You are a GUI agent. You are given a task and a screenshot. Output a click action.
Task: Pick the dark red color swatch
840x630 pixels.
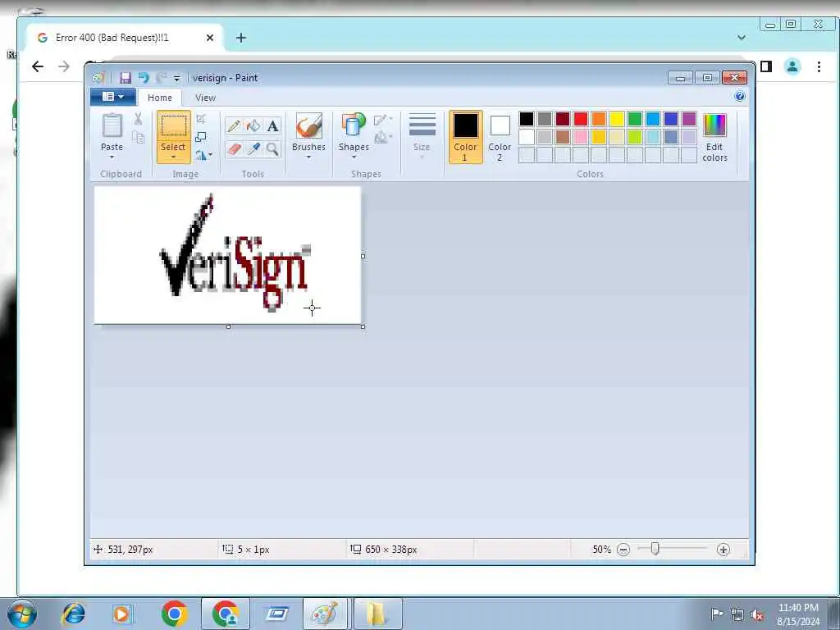click(x=563, y=119)
